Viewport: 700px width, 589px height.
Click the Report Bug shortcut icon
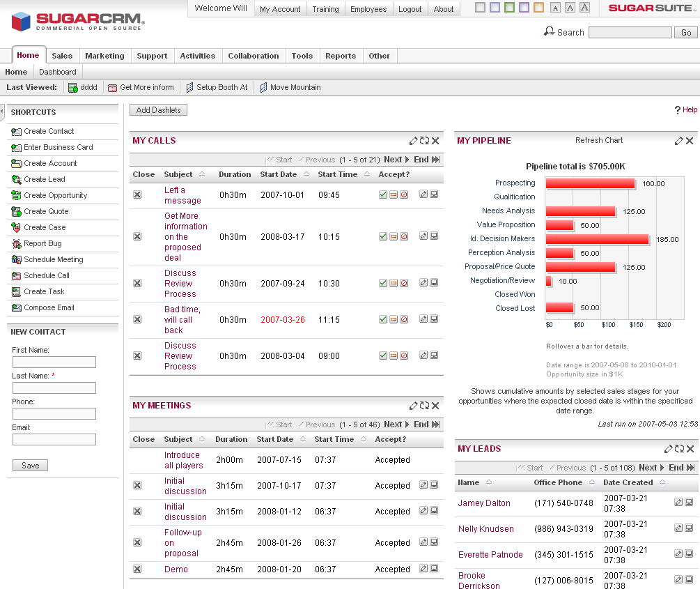point(17,244)
